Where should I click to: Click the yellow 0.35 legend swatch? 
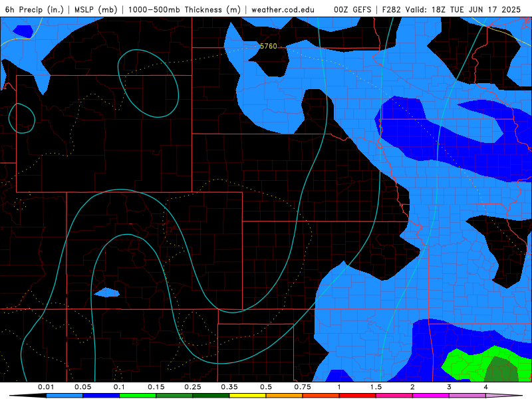click(247, 396)
